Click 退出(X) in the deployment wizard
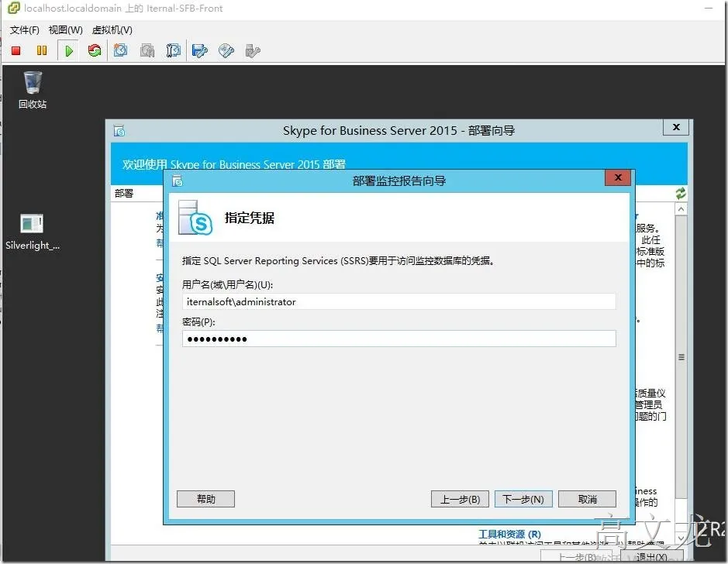Image resolution: width=728 pixels, height=564 pixels. (651, 556)
